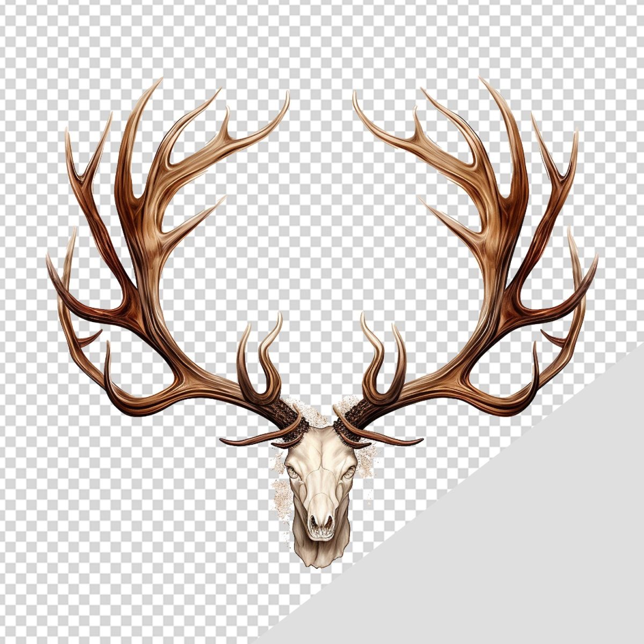Click the tallest tine tip of left antler
The width and height of the screenshot is (644, 644).
160,80
